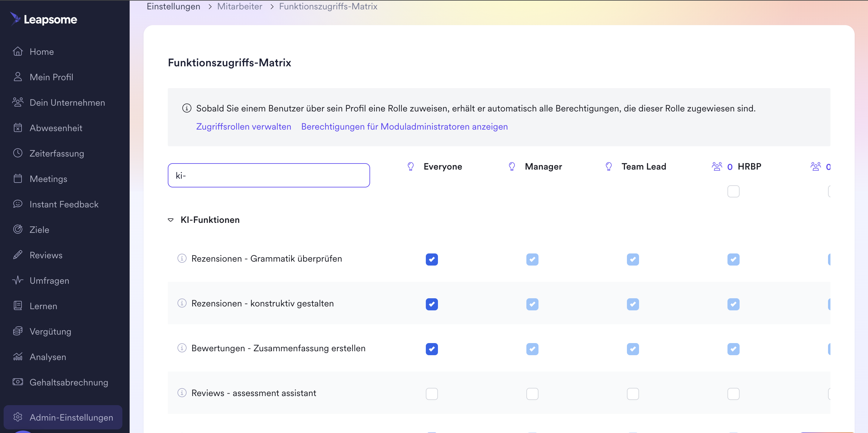The height and width of the screenshot is (433, 868).
Task: Click the info icon beside Grammatik überprüfen
Action: click(182, 258)
